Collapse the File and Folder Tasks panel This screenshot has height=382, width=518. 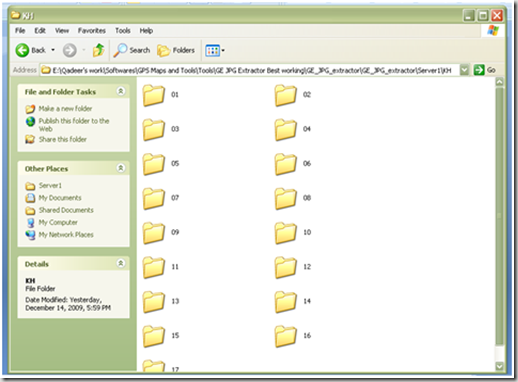121,91
